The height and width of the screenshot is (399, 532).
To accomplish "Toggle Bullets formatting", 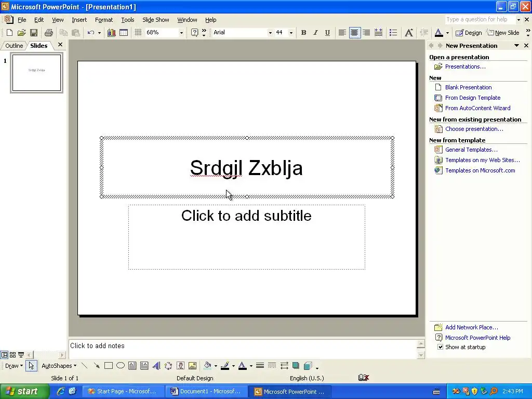I will [393, 33].
